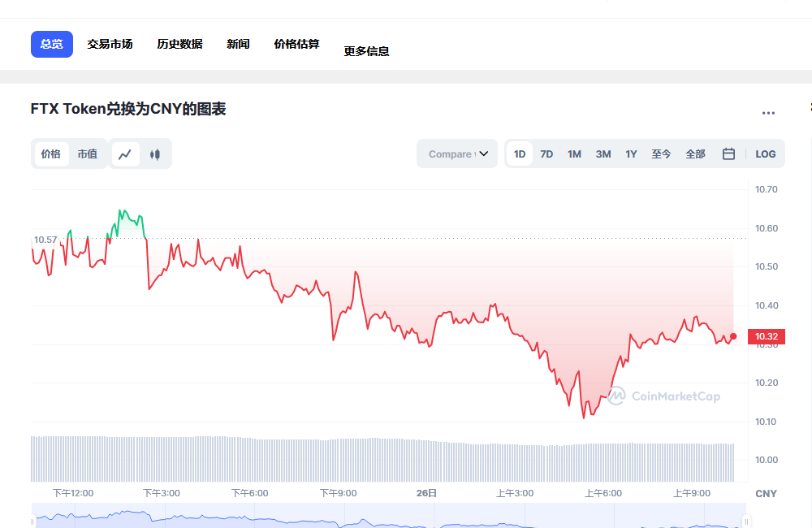
Task: Click the FTX Token兑换为CNY的图表 heading
Action: [128, 109]
